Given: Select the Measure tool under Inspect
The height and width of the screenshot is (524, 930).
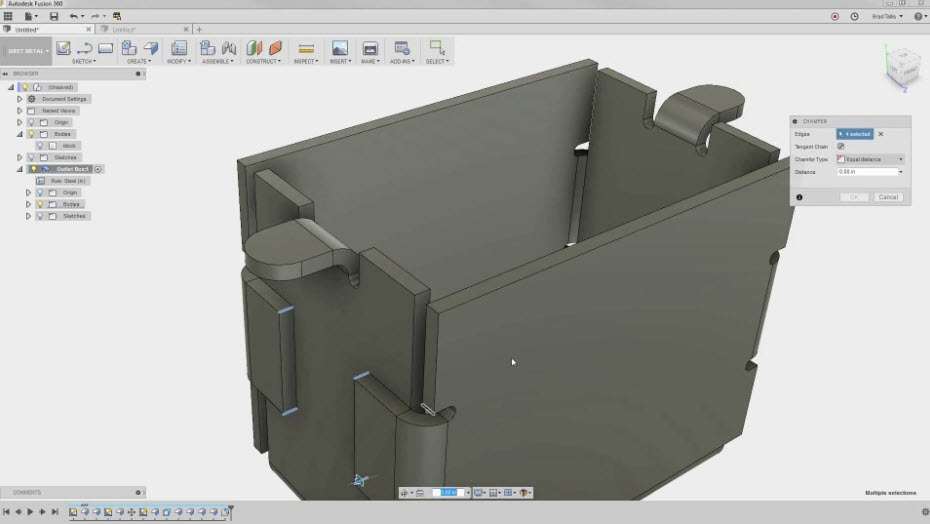Looking at the screenshot, I should click(x=306, y=48).
